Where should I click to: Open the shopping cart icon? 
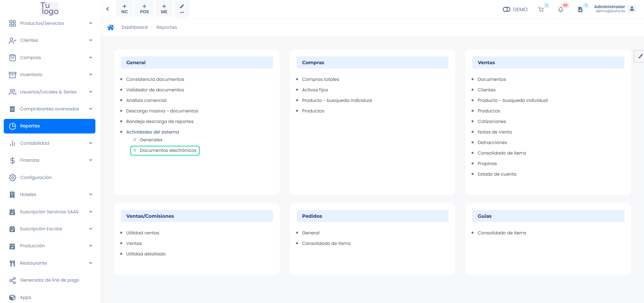pos(541,10)
